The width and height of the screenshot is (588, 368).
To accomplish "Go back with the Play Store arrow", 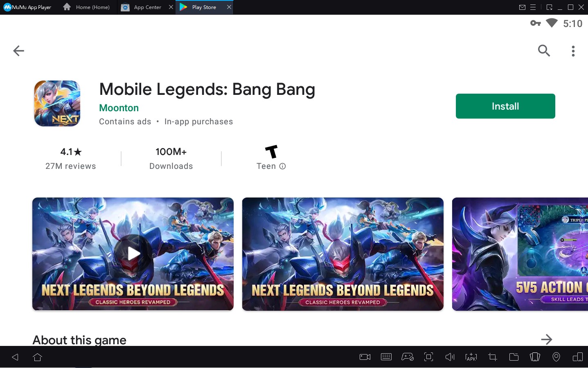I will (x=18, y=51).
